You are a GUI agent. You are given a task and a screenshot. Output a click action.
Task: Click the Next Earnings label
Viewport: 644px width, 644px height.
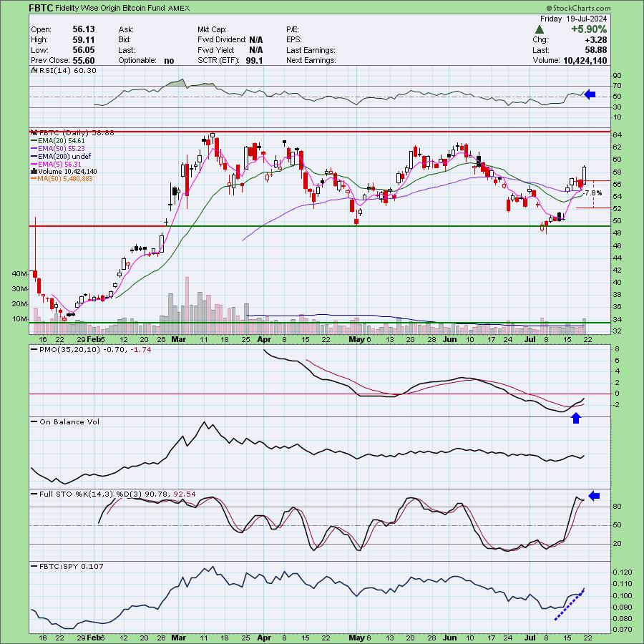tap(311, 60)
